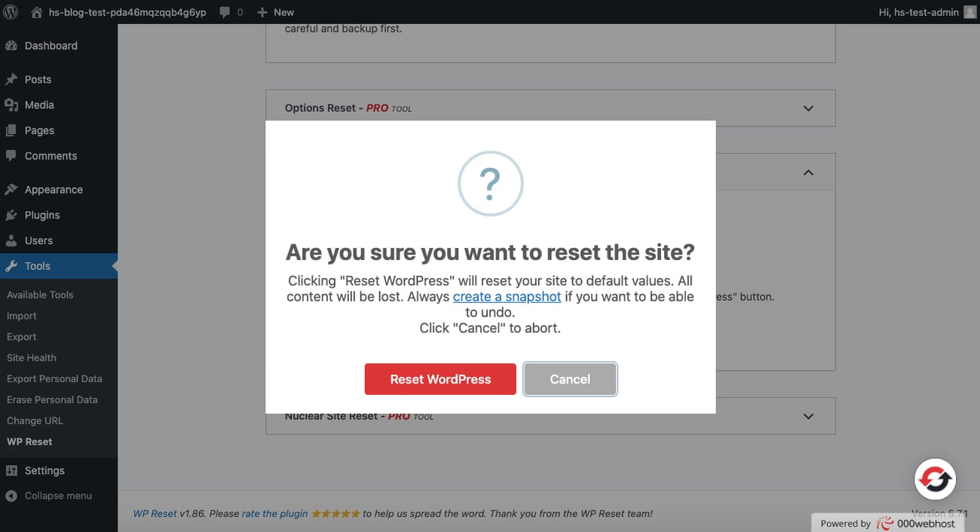The image size is (980, 532).
Task: Collapse the open tool section behind the dialog
Action: [x=808, y=171]
